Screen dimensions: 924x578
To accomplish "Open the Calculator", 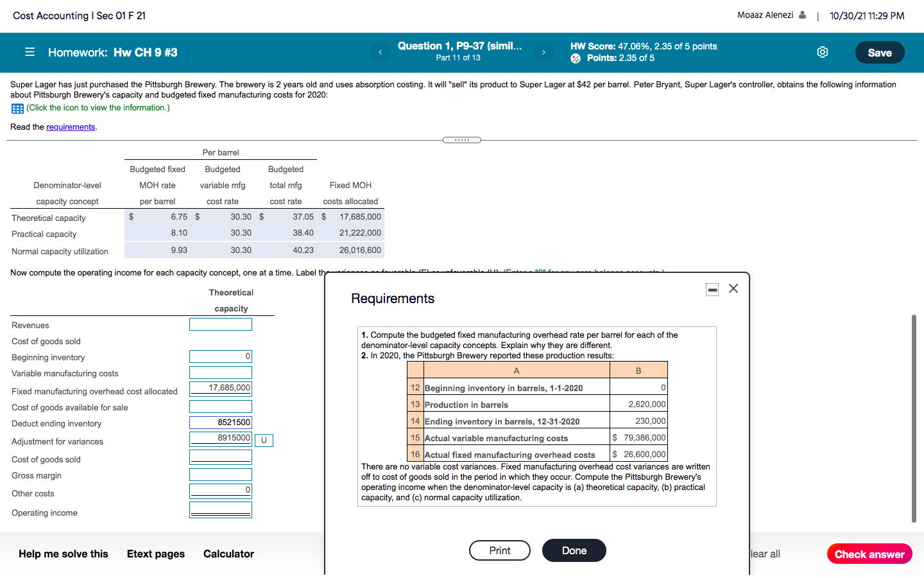I will tap(228, 554).
